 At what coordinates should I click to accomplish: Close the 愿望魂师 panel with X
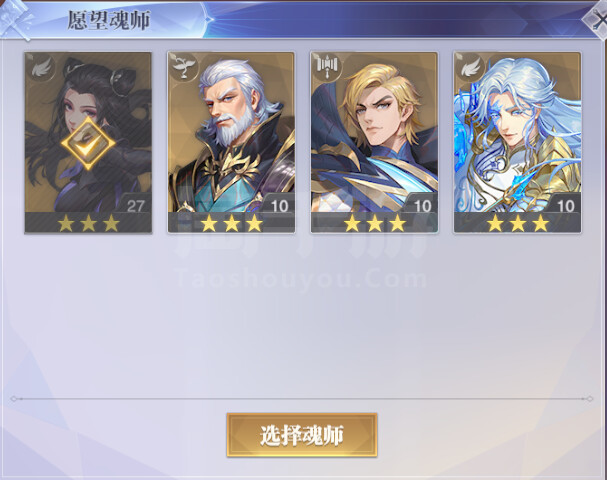click(597, 20)
